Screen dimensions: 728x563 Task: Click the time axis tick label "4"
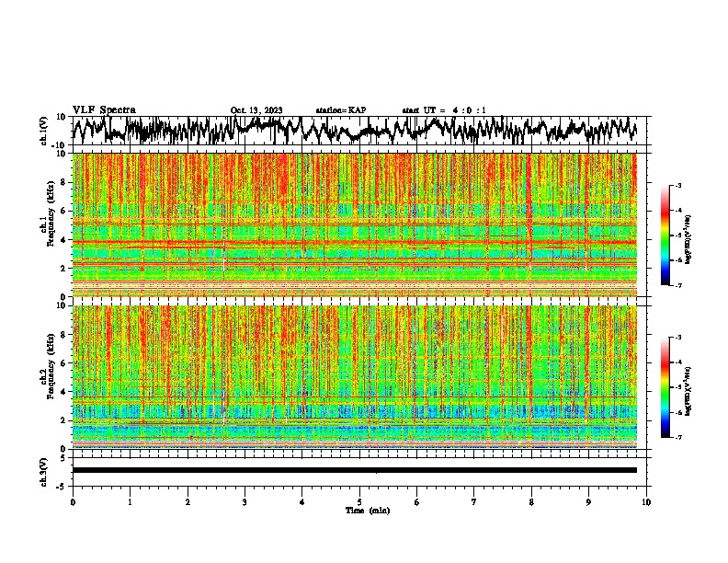tap(302, 502)
